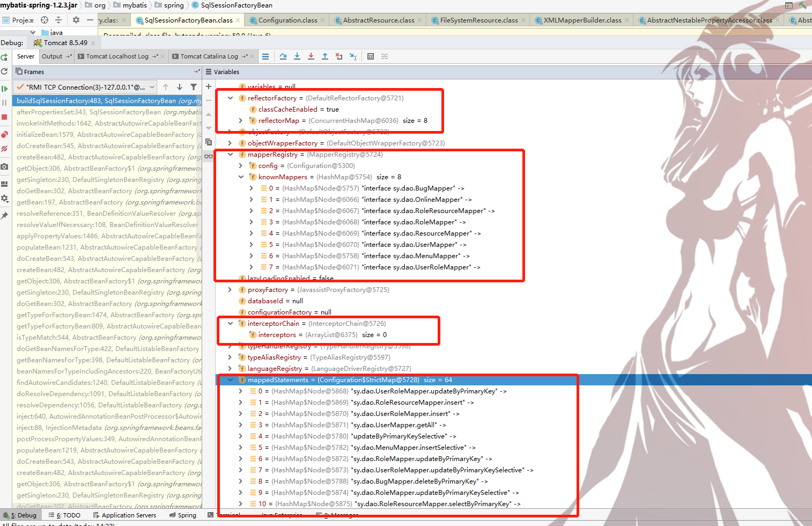812x526 pixels.
Task: Pin the debug tab
Action: (x=4, y=216)
